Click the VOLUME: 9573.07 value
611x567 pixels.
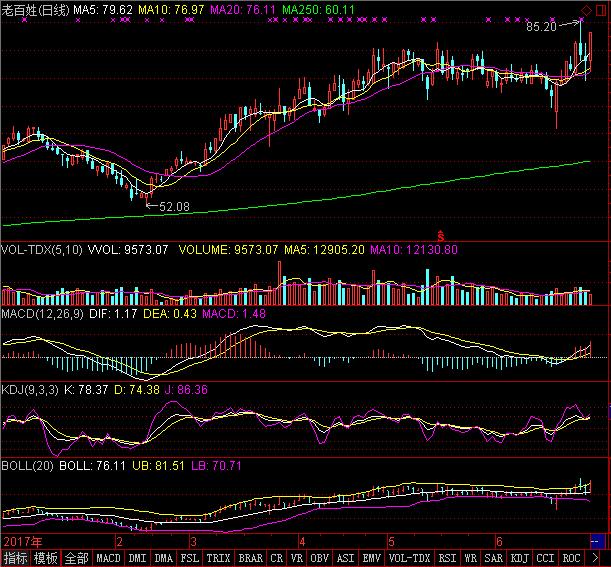pyautogui.click(x=229, y=250)
